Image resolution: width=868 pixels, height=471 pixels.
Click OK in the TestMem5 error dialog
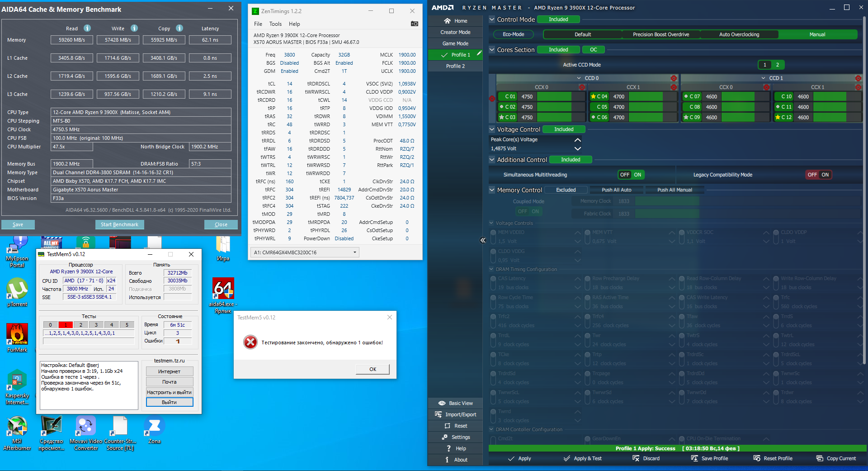373,369
